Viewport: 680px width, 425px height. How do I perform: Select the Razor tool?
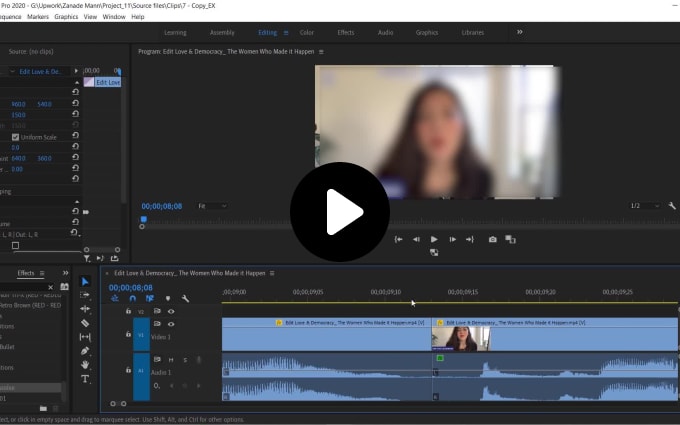tap(85, 323)
